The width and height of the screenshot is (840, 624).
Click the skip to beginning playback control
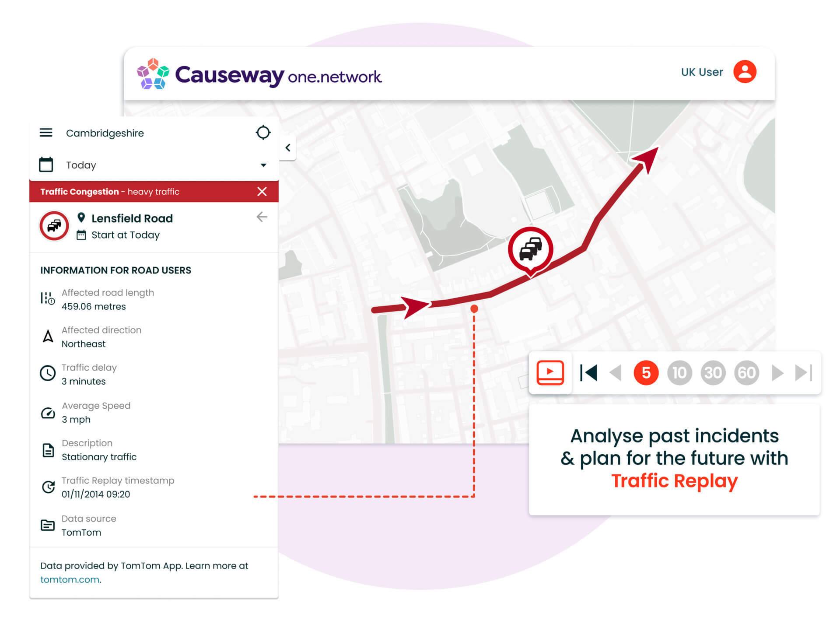point(588,374)
